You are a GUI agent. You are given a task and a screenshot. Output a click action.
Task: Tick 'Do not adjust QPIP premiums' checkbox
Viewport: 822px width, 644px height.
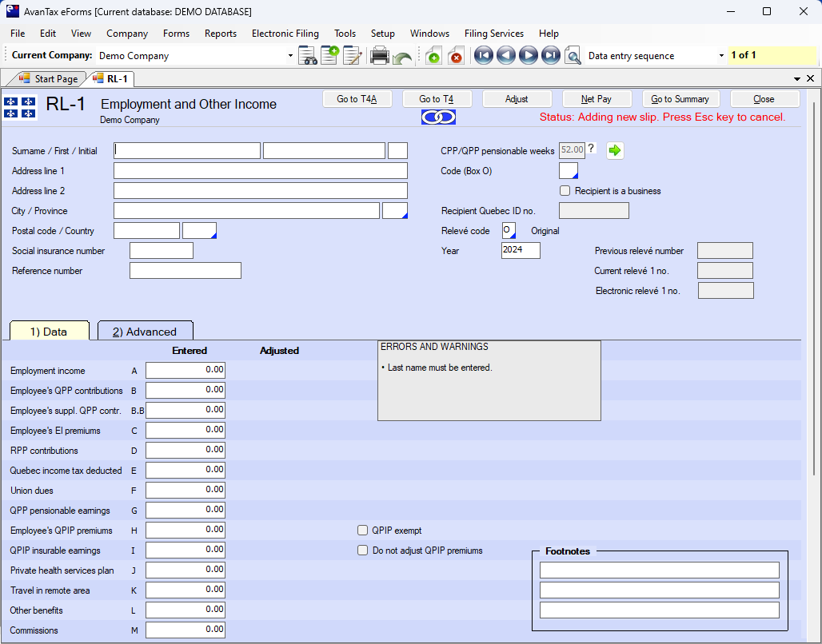[363, 551]
